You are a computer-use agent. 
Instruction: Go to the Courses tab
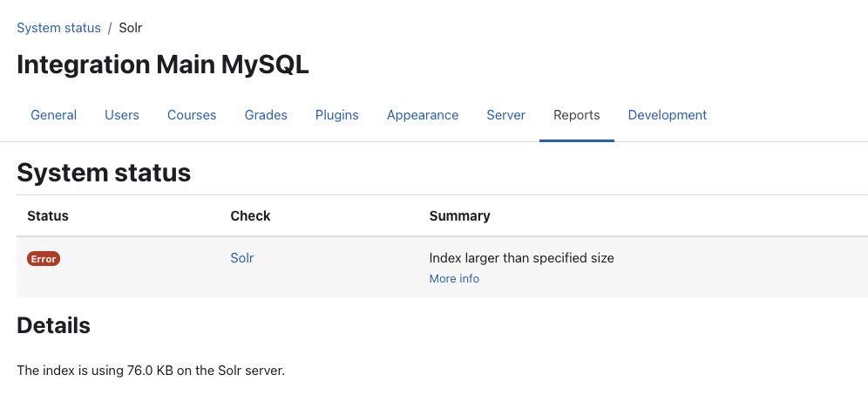[x=192, y=115]
